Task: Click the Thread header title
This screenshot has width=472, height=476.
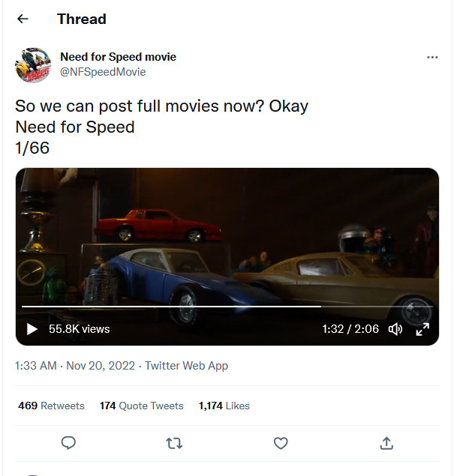Action: (x=82, y=19)
